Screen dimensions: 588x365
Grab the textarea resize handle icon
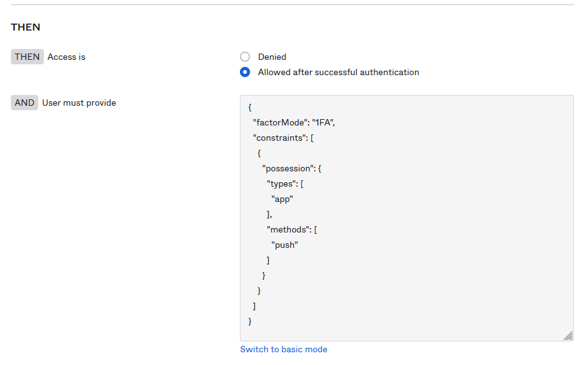568,336
